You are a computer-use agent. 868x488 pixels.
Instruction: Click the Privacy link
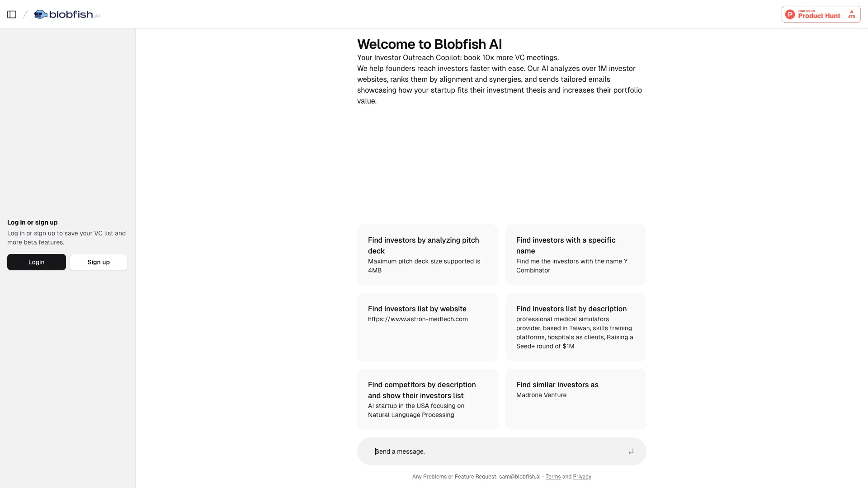pyautogui.click(x=581, y=476)
